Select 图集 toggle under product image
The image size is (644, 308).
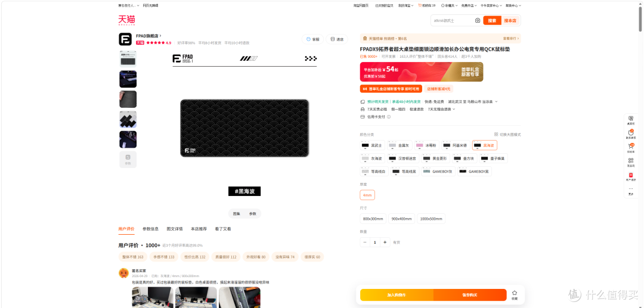coord(237,214)
